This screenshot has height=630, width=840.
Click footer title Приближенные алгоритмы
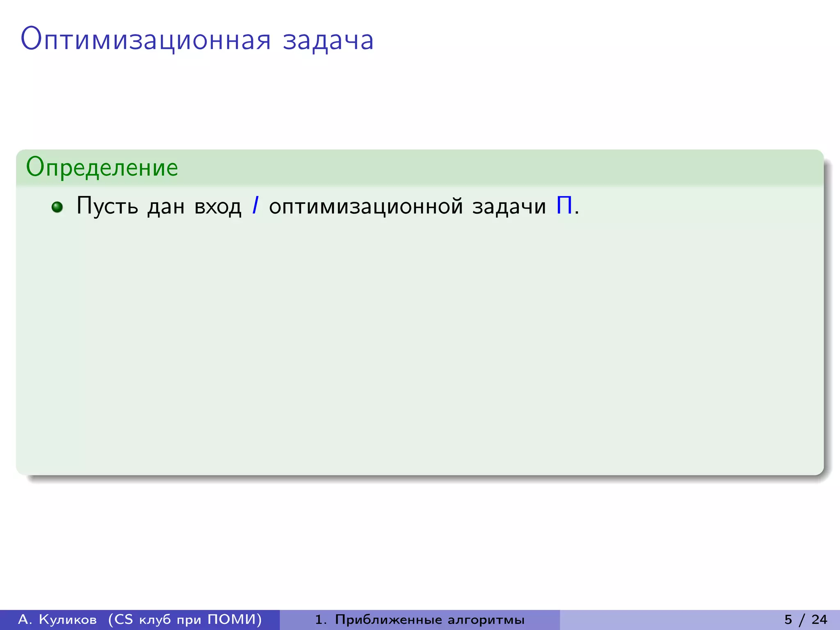(x=429, y=619)
